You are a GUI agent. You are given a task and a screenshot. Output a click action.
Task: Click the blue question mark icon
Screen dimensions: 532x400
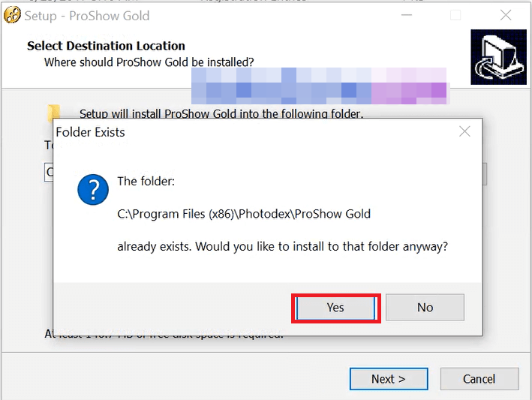93,191
